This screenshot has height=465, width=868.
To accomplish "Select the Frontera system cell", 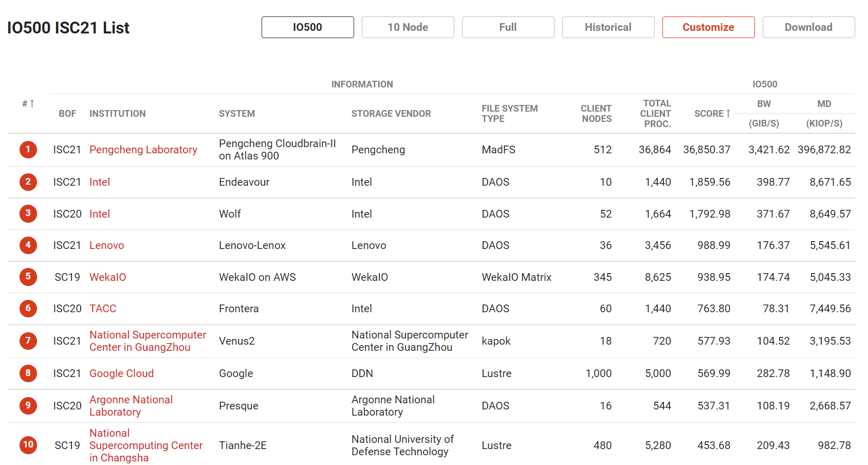I will (239, 309).
